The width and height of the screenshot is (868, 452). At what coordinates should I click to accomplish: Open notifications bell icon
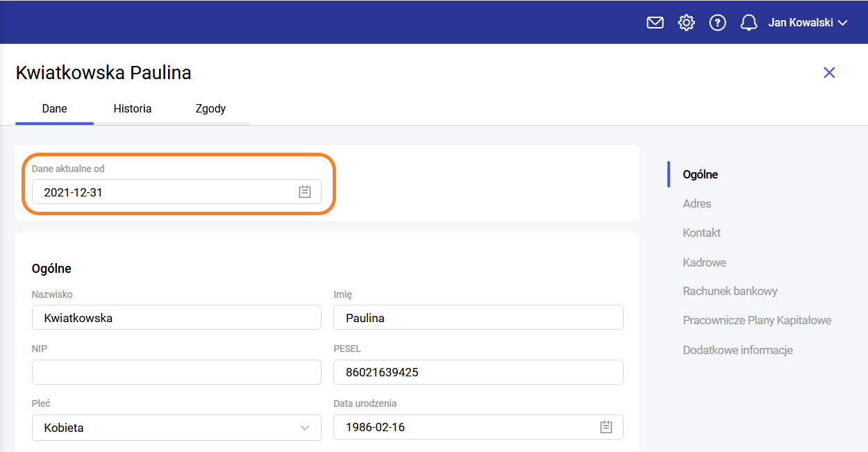coord(749,23)
